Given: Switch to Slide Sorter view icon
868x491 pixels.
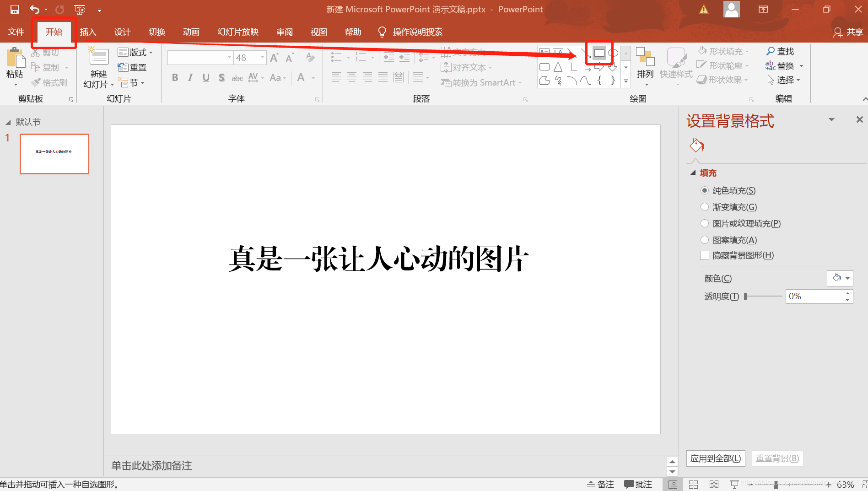Looking at the screenshot, I should tap(693, 484).
